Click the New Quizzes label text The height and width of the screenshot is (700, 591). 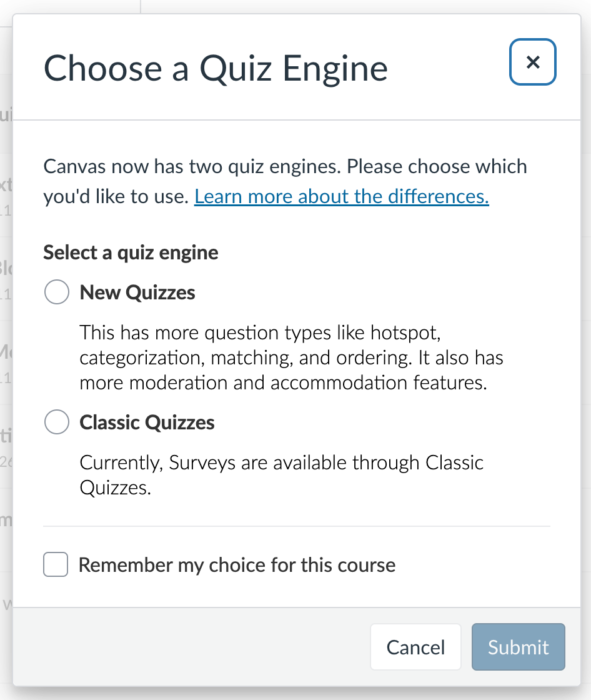pos(137,292)
